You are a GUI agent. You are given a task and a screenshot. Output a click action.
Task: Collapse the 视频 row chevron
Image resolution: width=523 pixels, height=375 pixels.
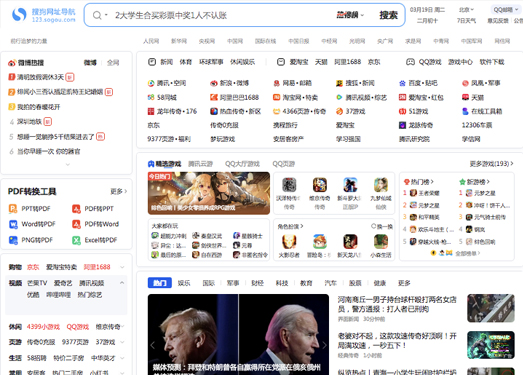coord(122,283)
